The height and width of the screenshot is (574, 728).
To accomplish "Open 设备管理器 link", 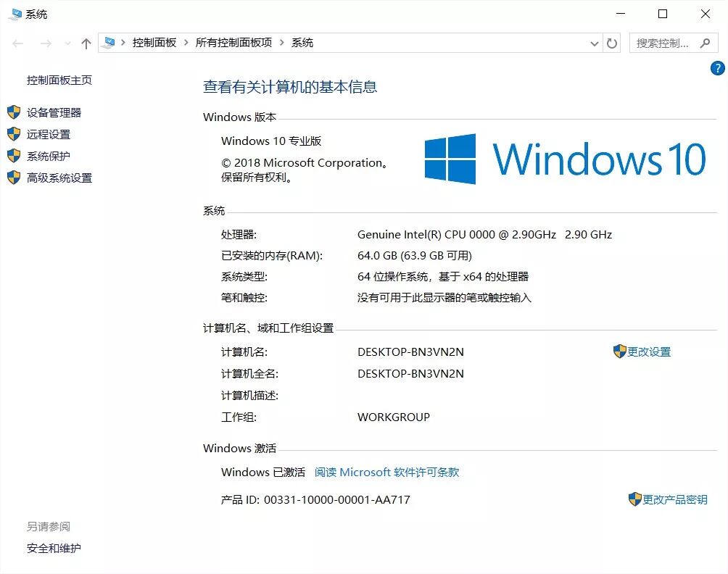I will coord(54,113).
